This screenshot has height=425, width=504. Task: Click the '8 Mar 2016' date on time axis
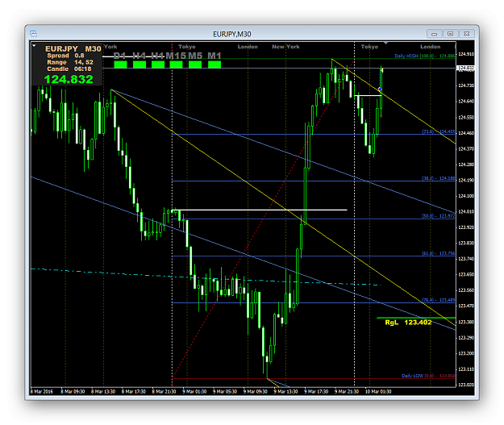[41, 392]
